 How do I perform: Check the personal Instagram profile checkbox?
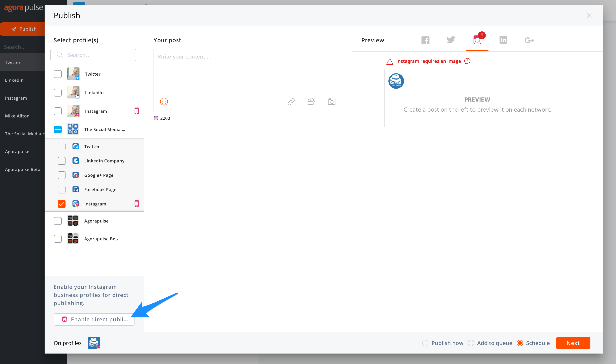[58, 111]
